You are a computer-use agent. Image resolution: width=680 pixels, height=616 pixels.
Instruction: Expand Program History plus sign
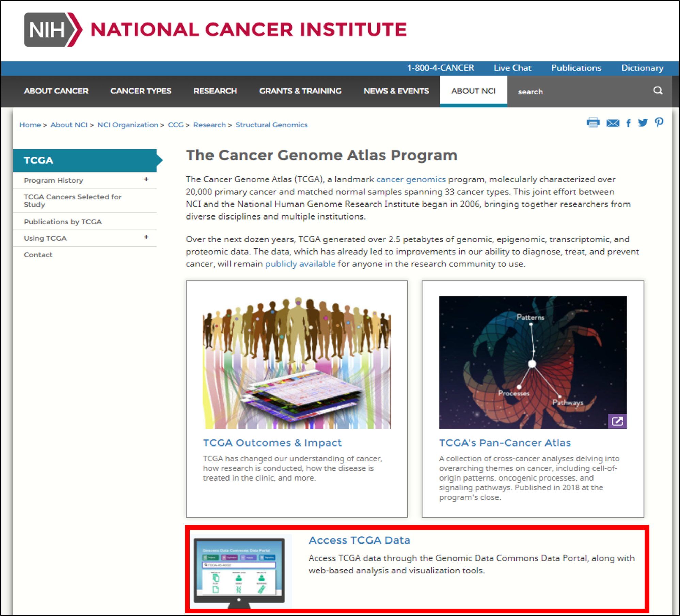pos(146,179)
